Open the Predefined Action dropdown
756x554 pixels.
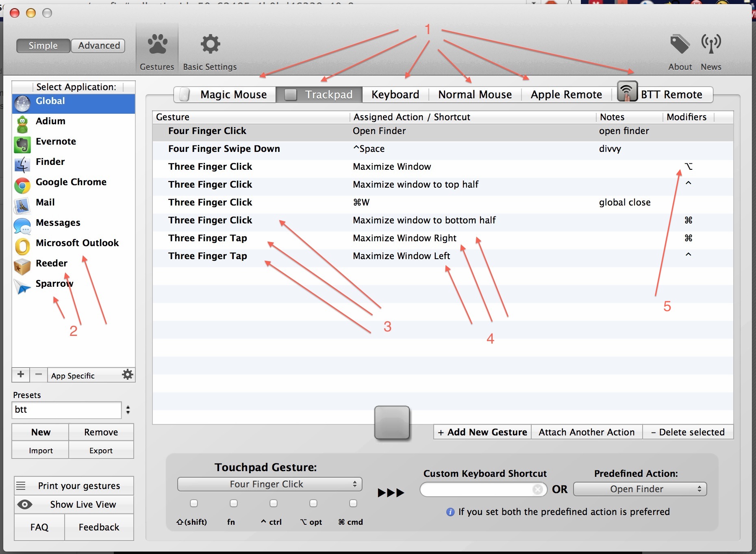coord(640,489)
